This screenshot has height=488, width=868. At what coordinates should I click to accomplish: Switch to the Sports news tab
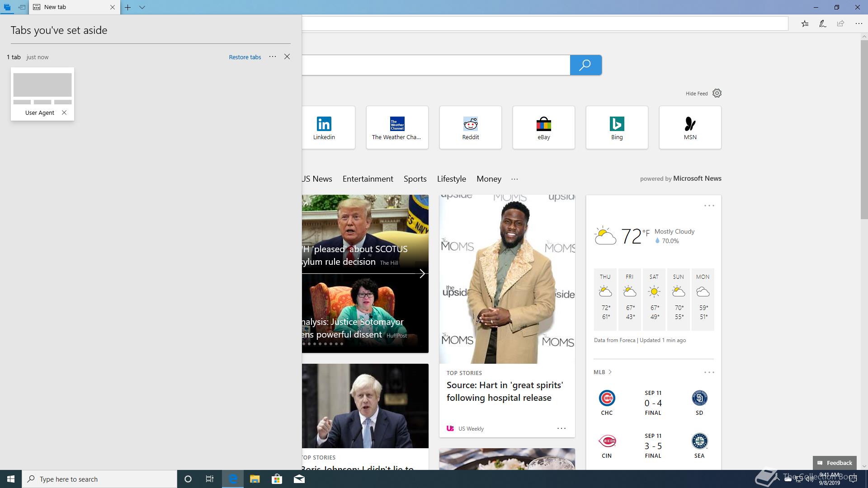tap(415, 179)
